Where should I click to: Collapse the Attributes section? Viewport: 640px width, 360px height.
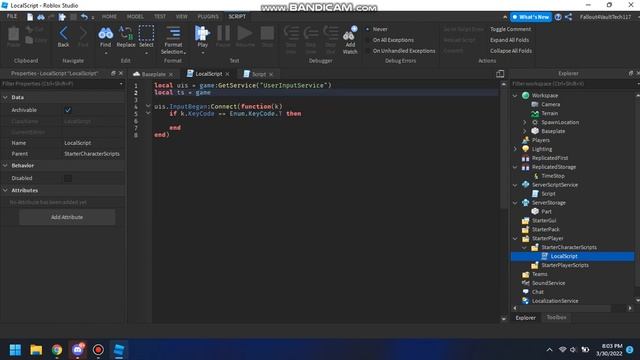5,191
